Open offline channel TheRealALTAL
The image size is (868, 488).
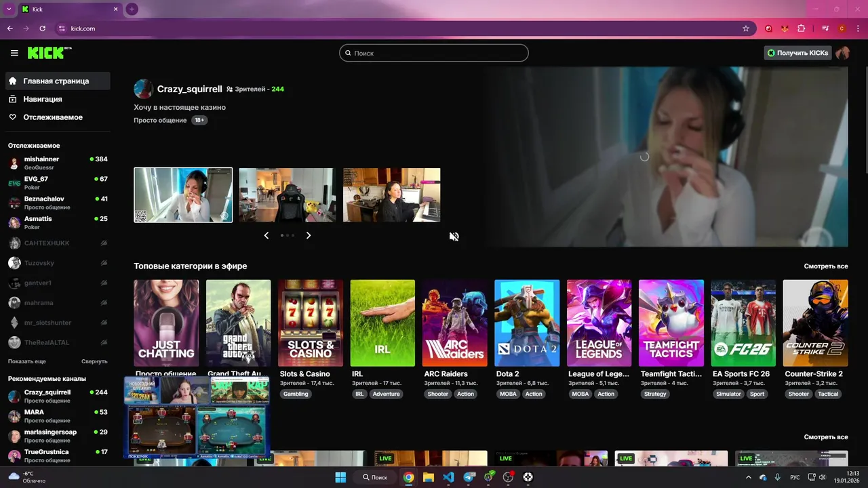coord(58,342)
